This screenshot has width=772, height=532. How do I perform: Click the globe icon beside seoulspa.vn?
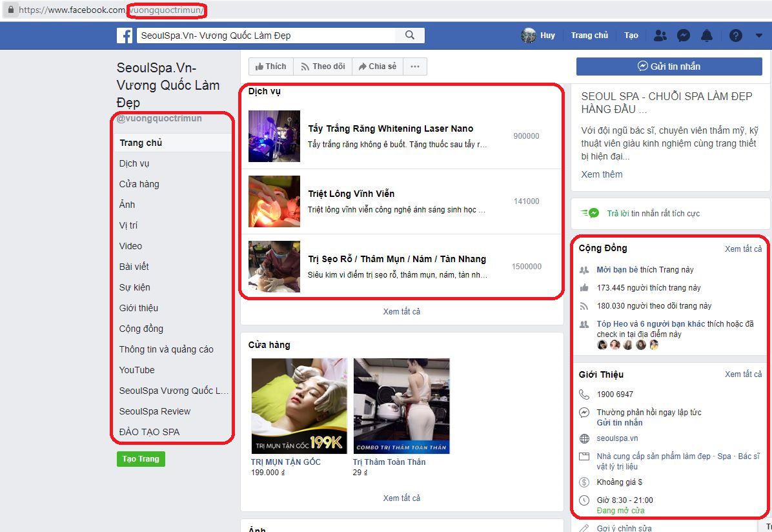584,438
